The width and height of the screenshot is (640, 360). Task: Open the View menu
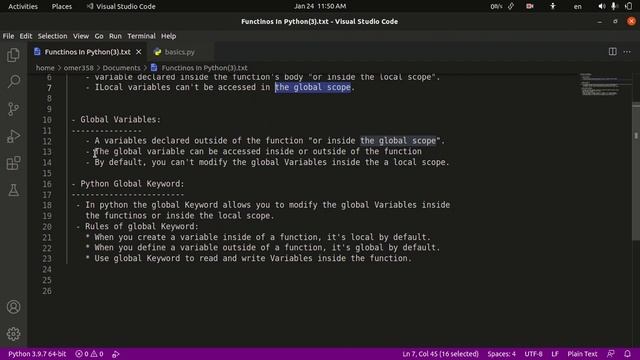click(81, 36)
